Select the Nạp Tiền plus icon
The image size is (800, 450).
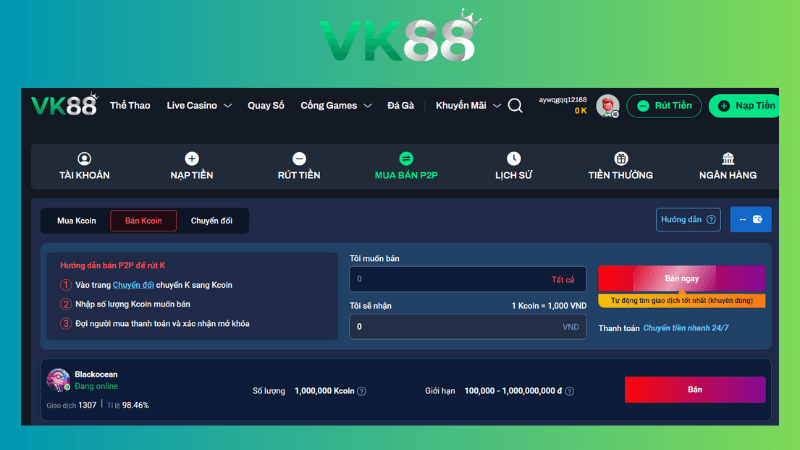click(192, 159)
